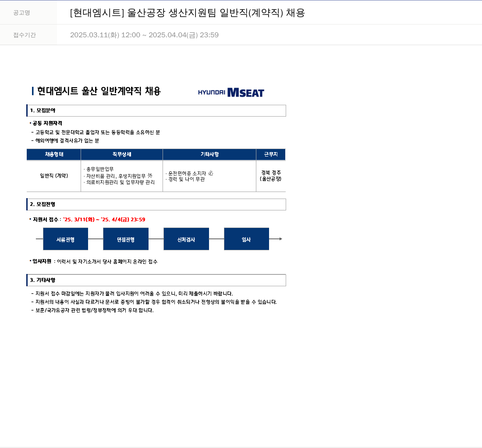Click the 일반직 (계약) table cell
Image resolution: width=482 pixels, height=448 pixels.
click(54, 176)
